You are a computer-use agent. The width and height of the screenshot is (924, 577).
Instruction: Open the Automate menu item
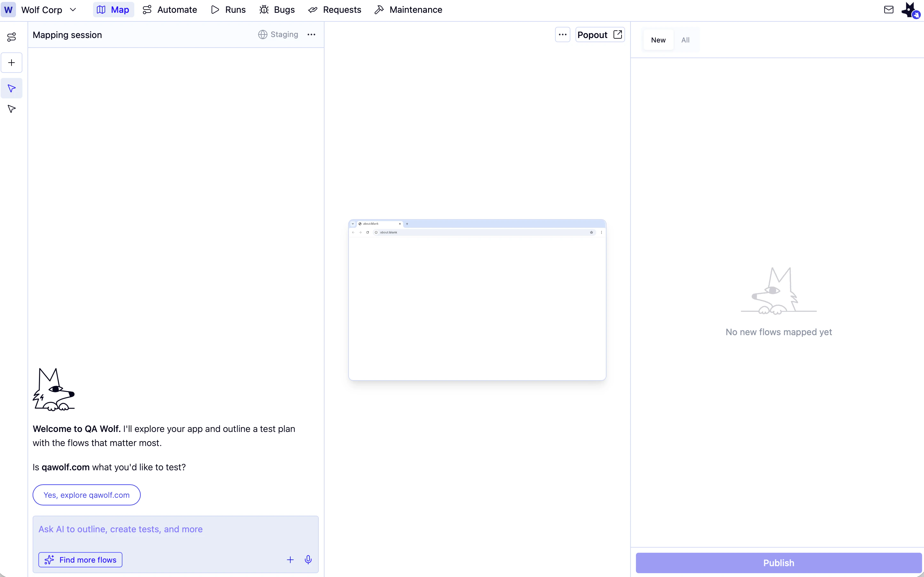tap(170, 10)
